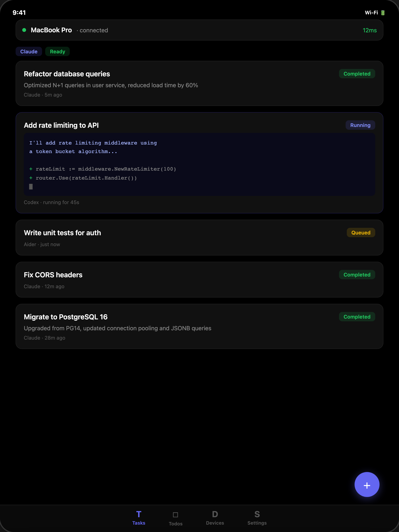Open the Migrate to PostgreSQL 16 task
399x532 pixels.
199,326
